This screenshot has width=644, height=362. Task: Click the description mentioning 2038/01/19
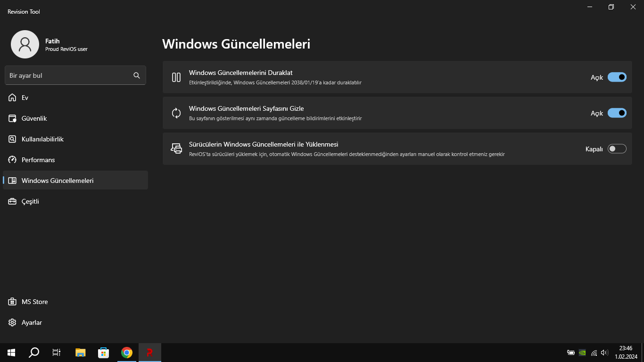pyautogui.click(x=275, y=82)
